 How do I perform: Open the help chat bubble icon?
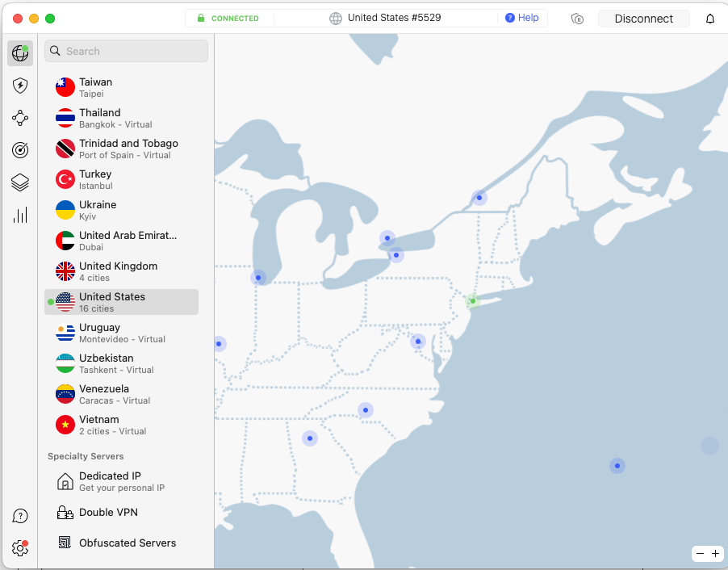[20, 516]
